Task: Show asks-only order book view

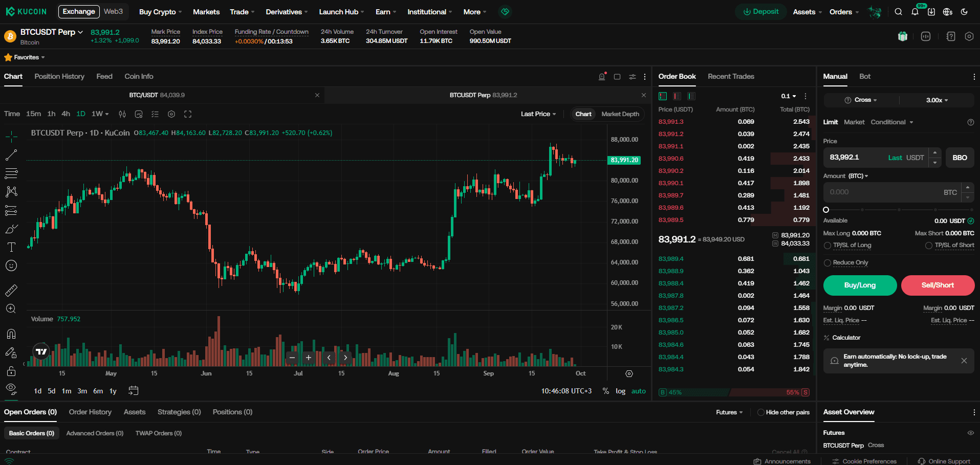Action: click(677, 96)
